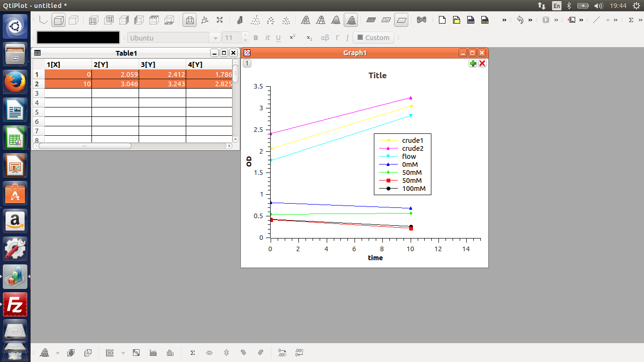
Task: Select the 3D cones scatter style icon
Action: coord(271,20)
